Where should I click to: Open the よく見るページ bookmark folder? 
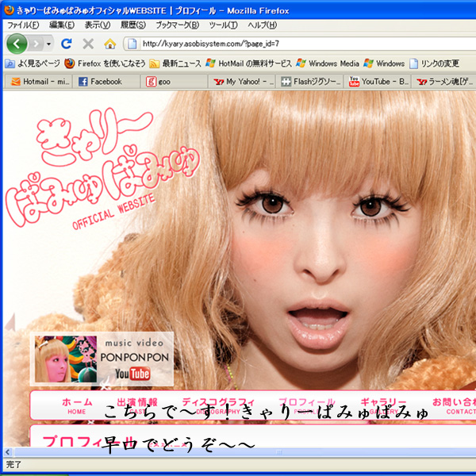click(33, 63)
